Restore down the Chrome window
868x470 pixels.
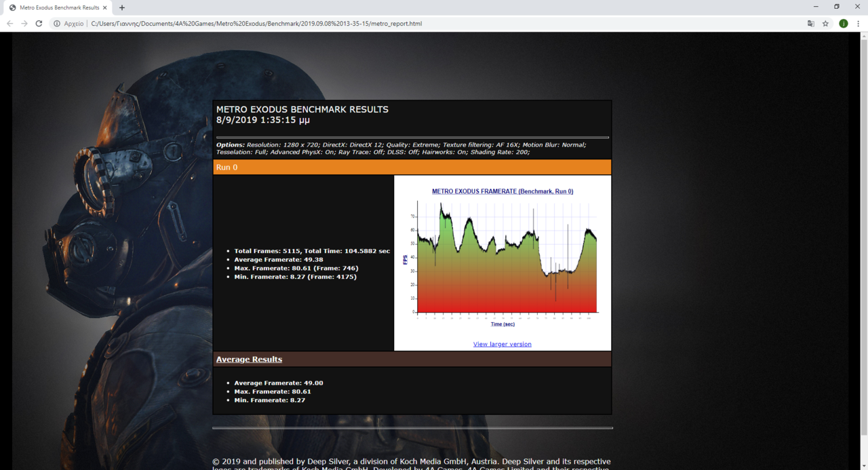[x=836, y=7]
